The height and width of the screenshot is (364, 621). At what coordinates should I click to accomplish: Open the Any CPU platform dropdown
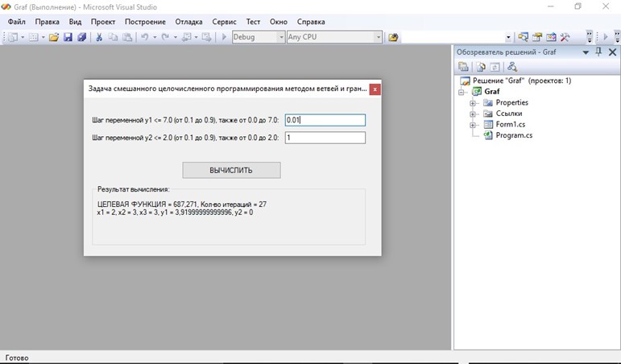point(379,37)
